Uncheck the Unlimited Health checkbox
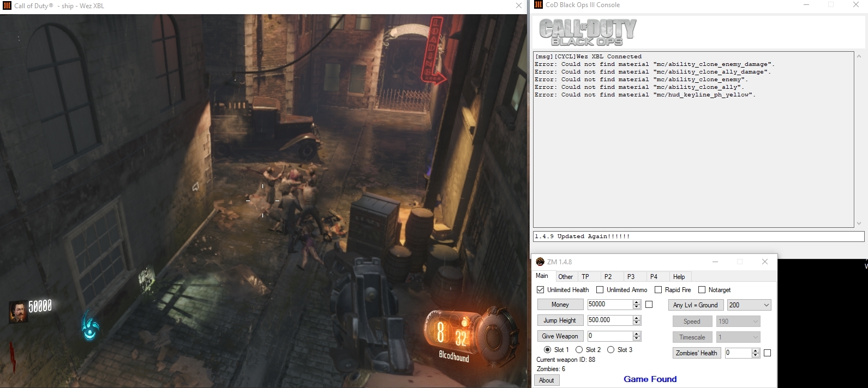The width and height of the screenshot is (868, 388). (541, 290)
